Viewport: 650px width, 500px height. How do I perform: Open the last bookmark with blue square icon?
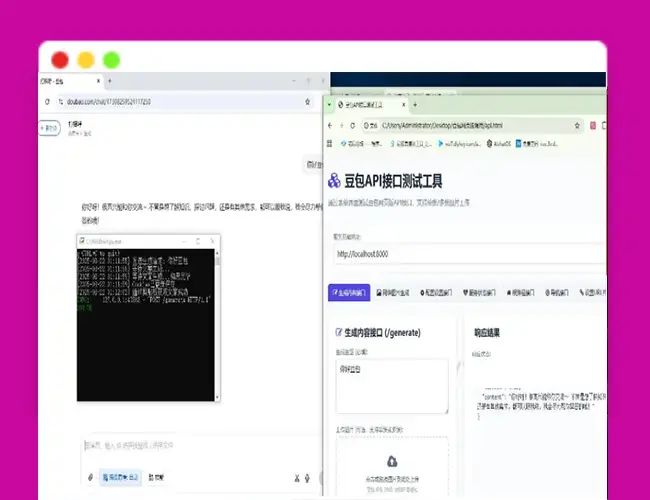coord(537,143)
